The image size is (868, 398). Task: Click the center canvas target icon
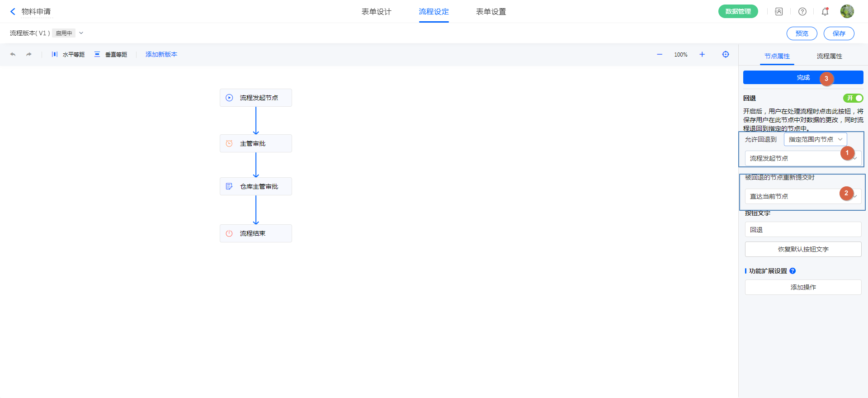(726, 54)
